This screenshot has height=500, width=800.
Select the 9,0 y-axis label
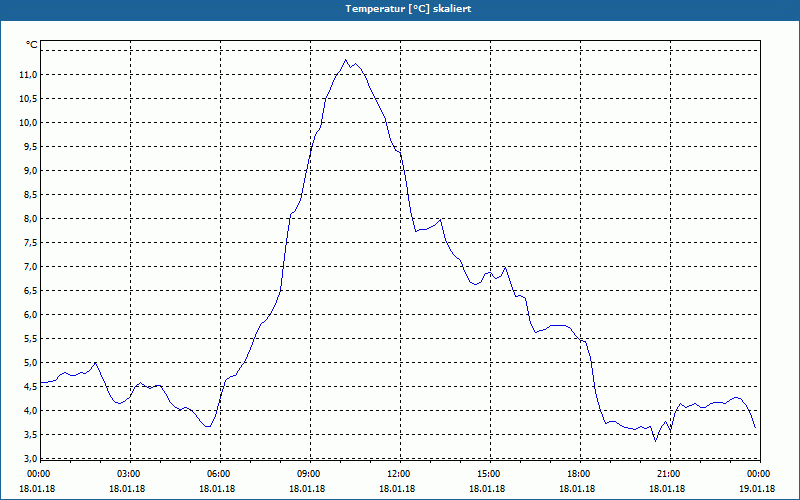pos(30,170)
